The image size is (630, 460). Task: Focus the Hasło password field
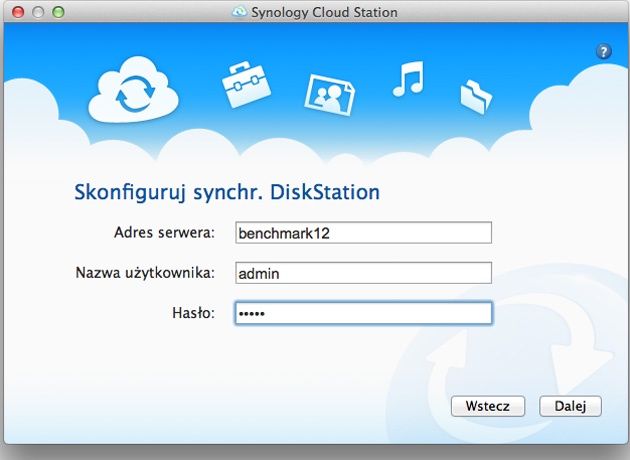point(363,313)
